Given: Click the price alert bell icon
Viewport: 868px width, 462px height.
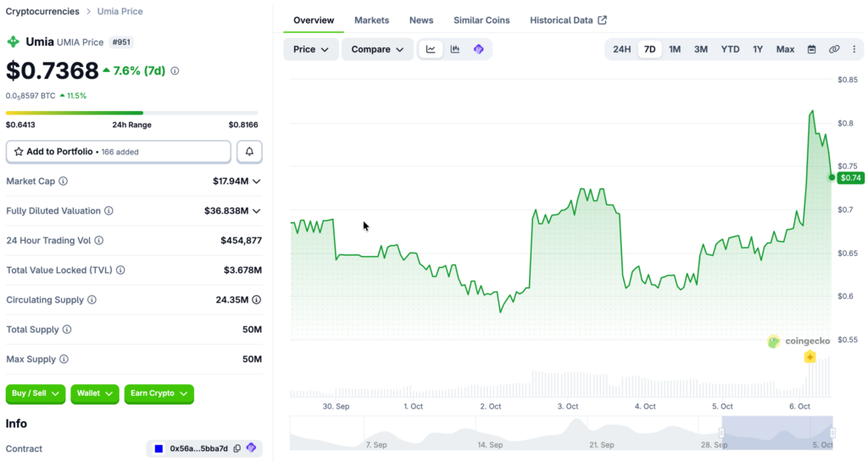Looking at the screenshot, I should coord(250,152).
